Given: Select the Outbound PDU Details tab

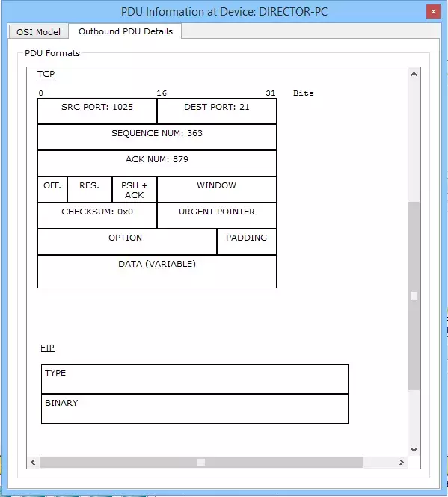Looking at the screenshot, I should 126,31.
